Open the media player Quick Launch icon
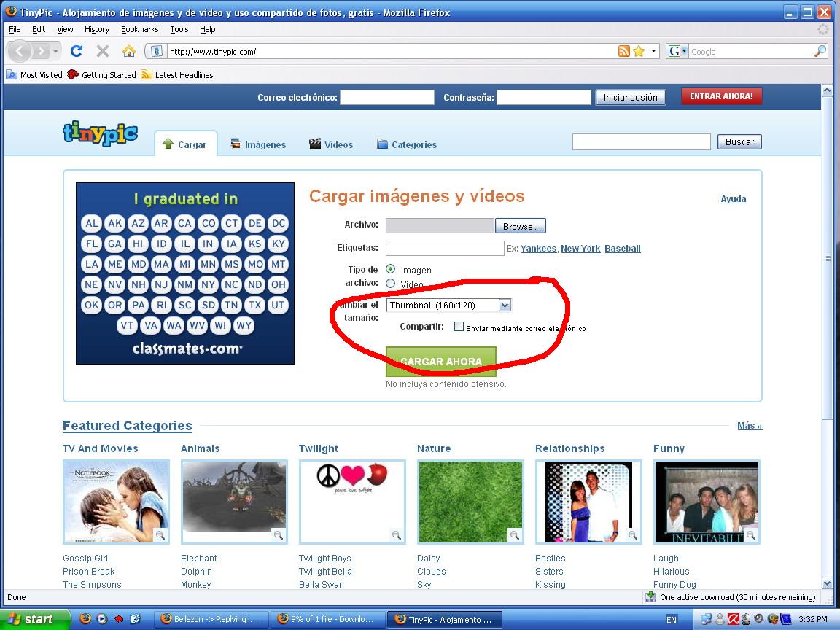This screenshot has height=630, width=840. click(102, 619)
